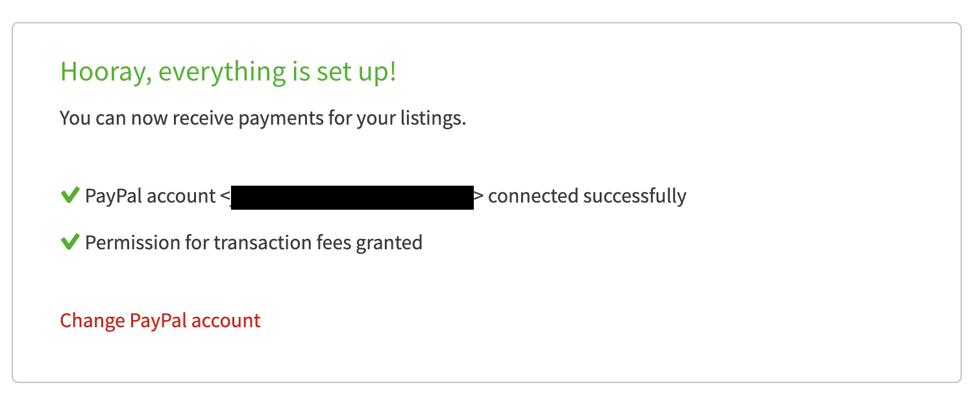The image size is (980, 396).
Task: Click the "You can now receive payments" sentence
Action: 263,119
